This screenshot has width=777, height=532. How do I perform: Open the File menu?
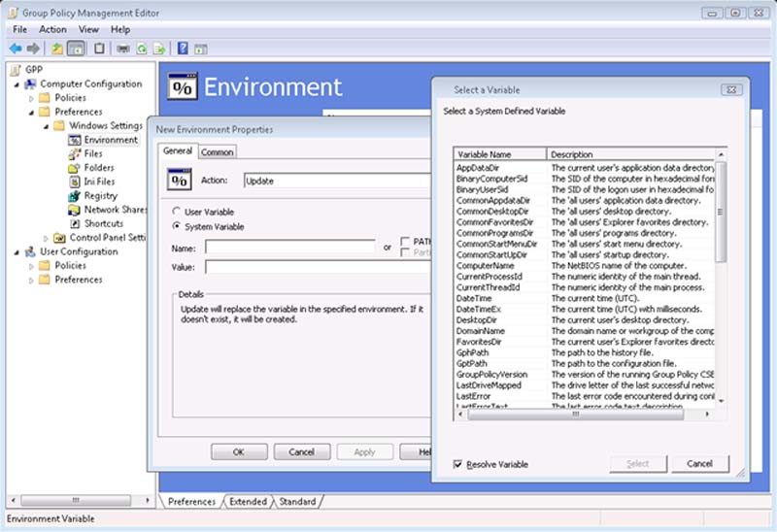point(19,29)
